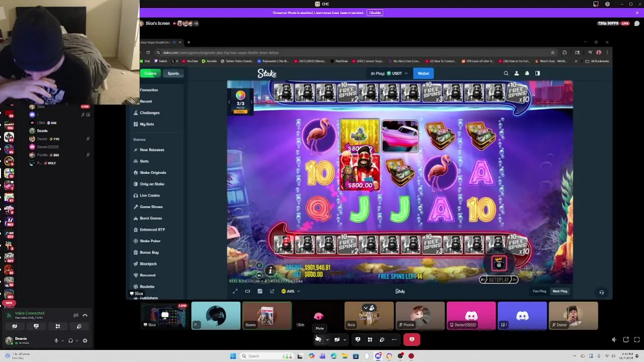Click the slot Autoplay button
Screen dimensions: 644x362
499,280
